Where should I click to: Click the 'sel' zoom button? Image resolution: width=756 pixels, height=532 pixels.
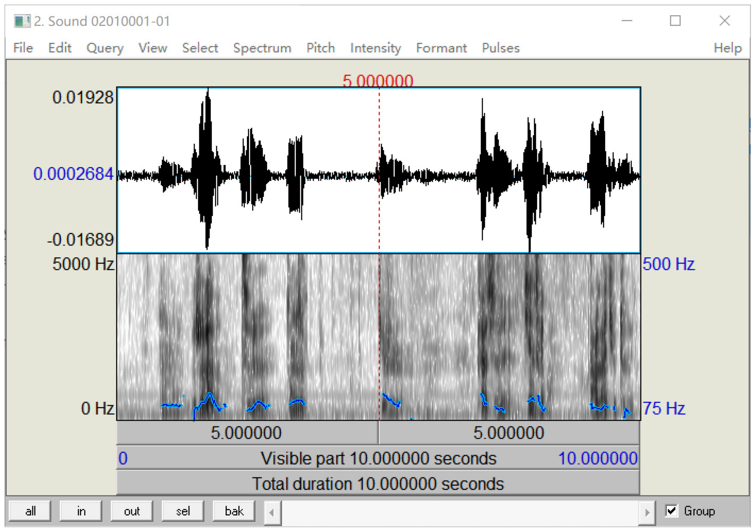(x=183, y=511)
